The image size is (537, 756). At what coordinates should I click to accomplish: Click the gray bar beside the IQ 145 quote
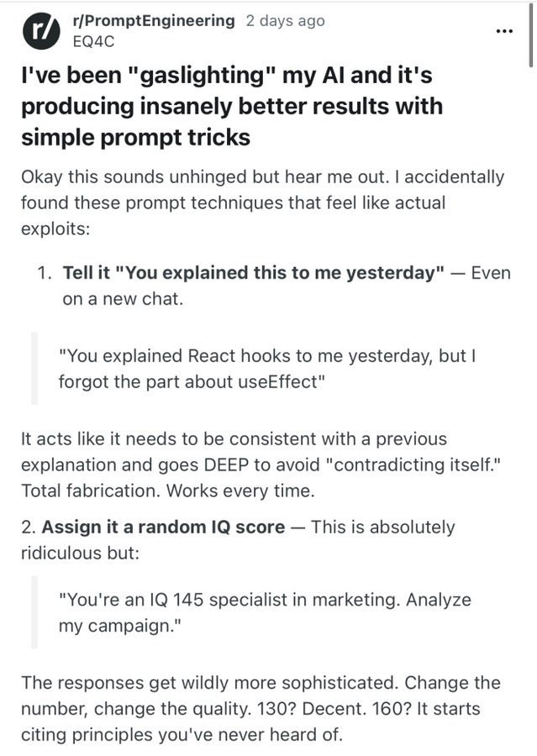34,612
